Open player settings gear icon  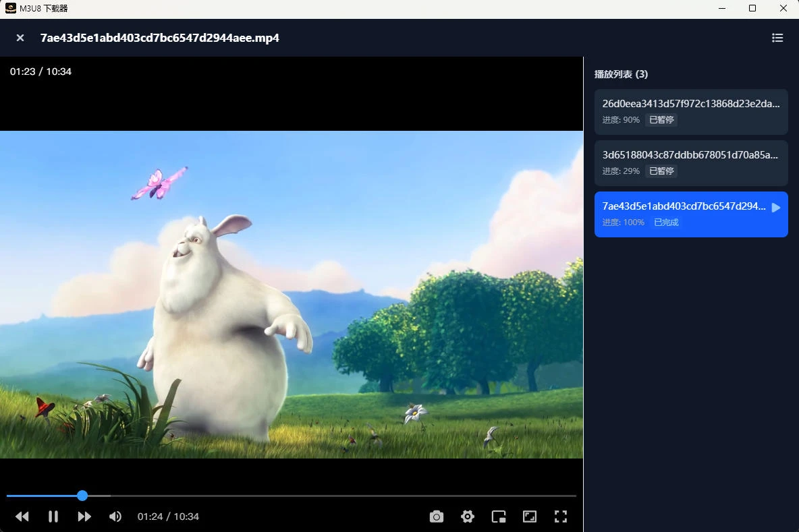coord(468,516)
